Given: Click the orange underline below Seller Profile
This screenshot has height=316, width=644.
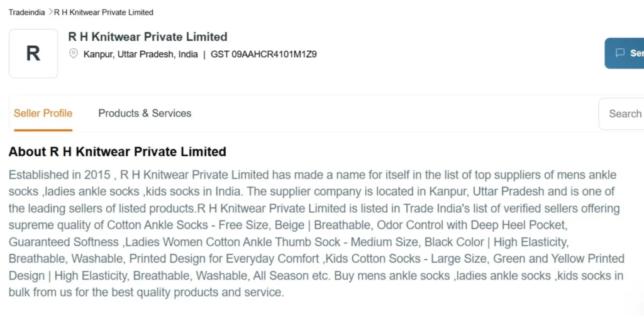Looking at the screenshot, I should click(43, 130).
